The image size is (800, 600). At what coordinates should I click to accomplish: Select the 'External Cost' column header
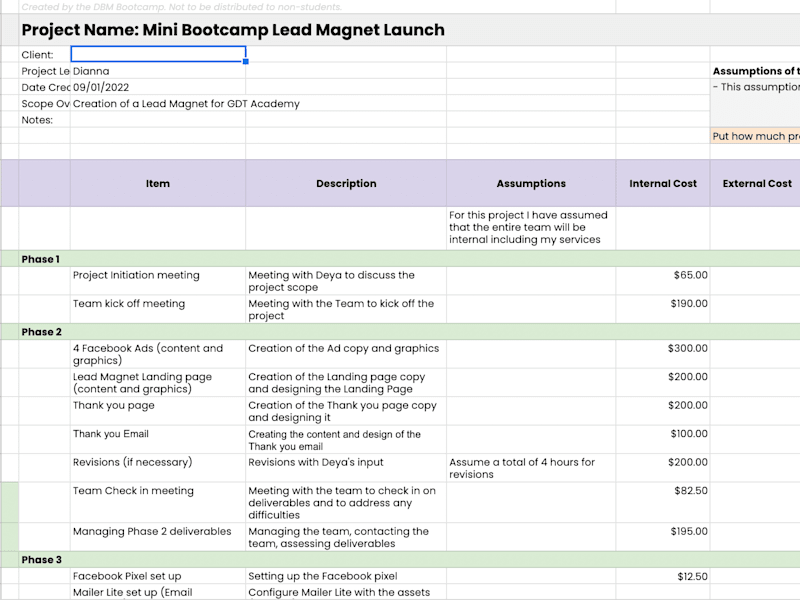click(757, 184)
